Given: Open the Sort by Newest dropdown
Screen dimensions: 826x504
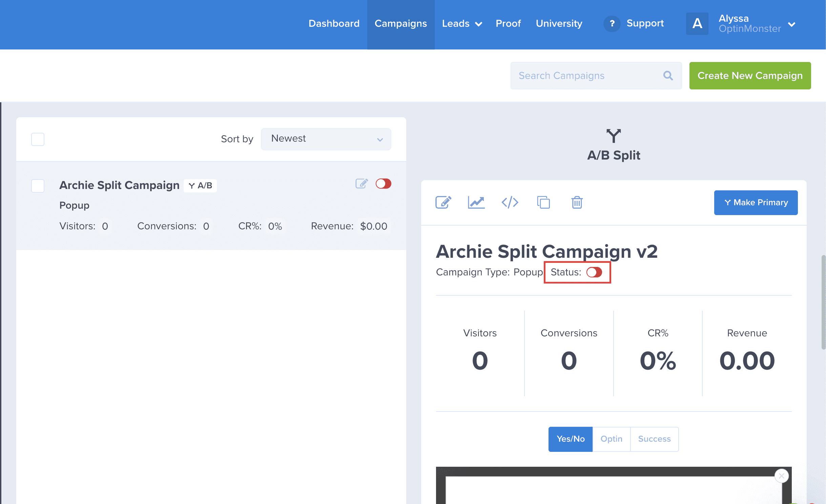Looking at the screenshot, I should 326,139.
